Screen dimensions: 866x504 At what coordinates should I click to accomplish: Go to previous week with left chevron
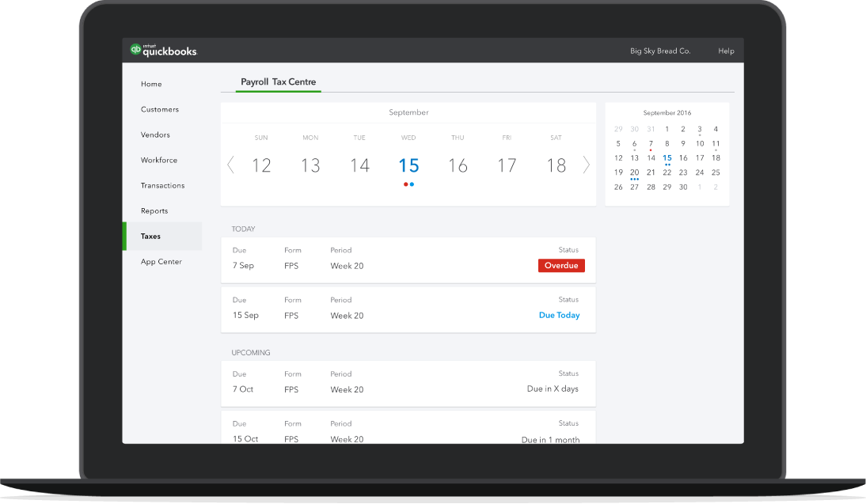click(x=230, y=165)
